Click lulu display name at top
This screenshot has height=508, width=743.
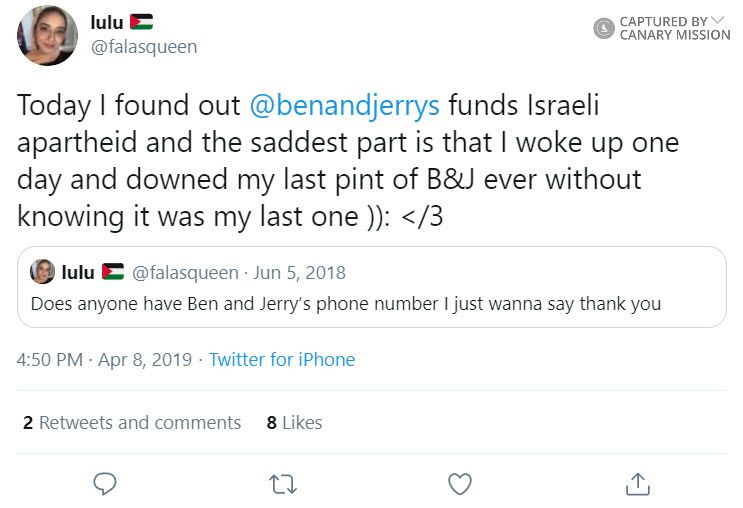pos(107,22)
